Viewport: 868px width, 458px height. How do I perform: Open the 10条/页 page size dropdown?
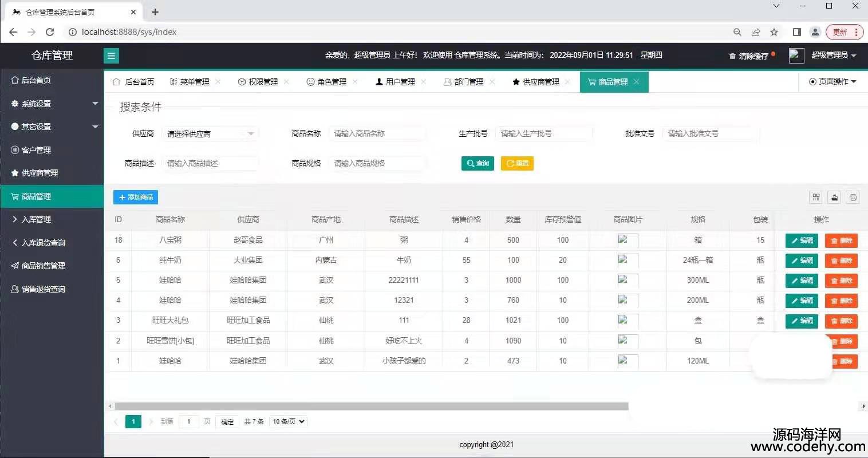pyautogui.click(x=289, y=421)
